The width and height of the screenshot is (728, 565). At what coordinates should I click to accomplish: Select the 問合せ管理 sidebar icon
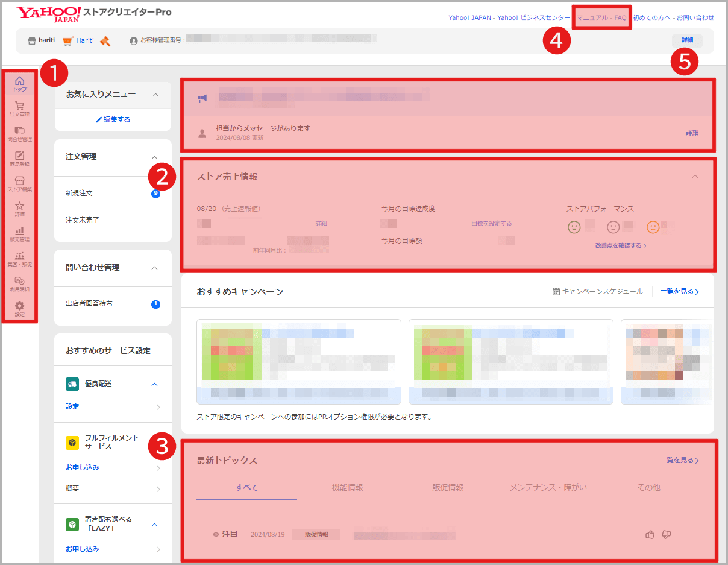click(20, 131)
